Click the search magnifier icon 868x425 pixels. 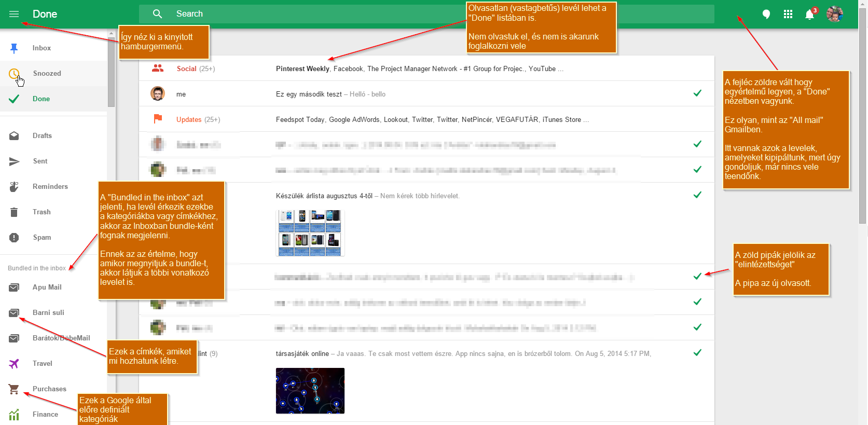(157, 14)
